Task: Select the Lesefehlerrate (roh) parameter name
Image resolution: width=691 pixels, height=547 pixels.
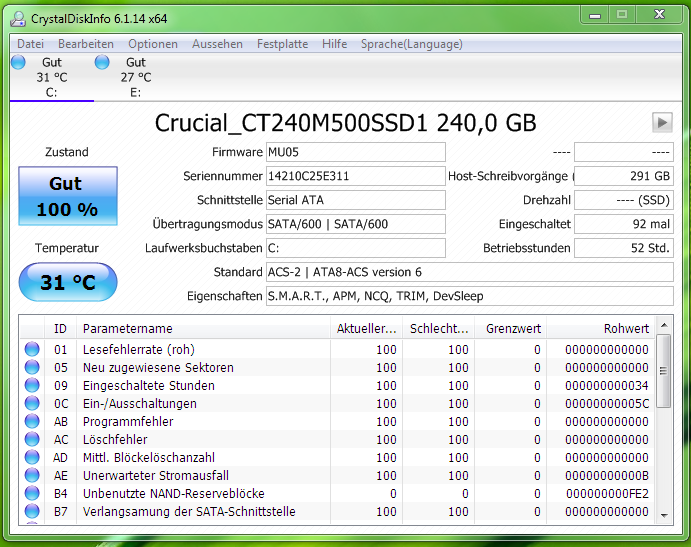Action: [139, 350]
